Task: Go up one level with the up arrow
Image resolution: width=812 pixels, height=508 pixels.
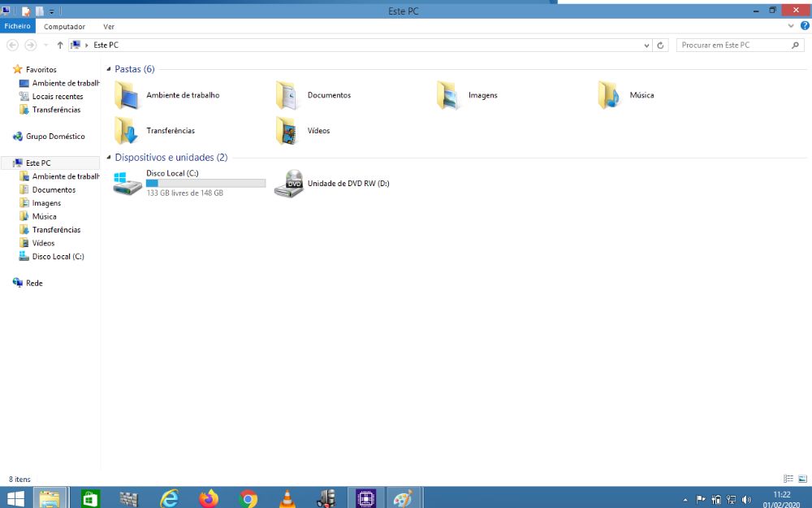Action: (60, 46)
